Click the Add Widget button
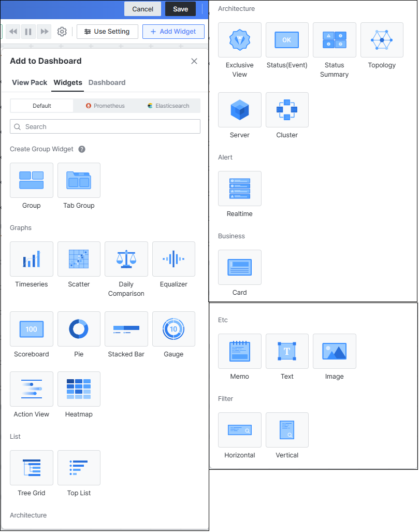The height and width of the screenshot is (532, 419). pyautogui.click(x=174, y=32)
